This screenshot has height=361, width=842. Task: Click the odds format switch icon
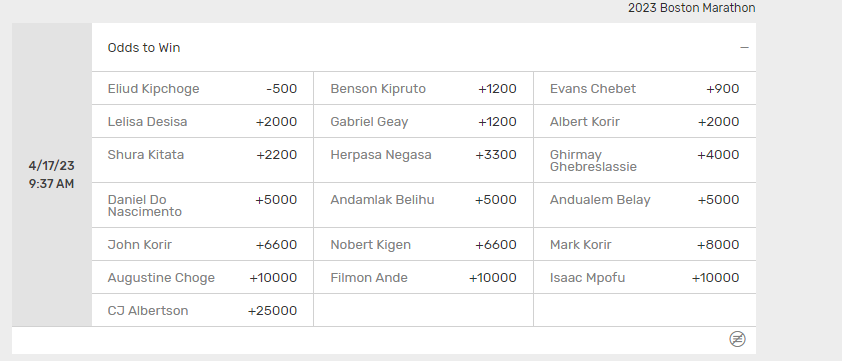pyautogui.click(x=737, y=339)
